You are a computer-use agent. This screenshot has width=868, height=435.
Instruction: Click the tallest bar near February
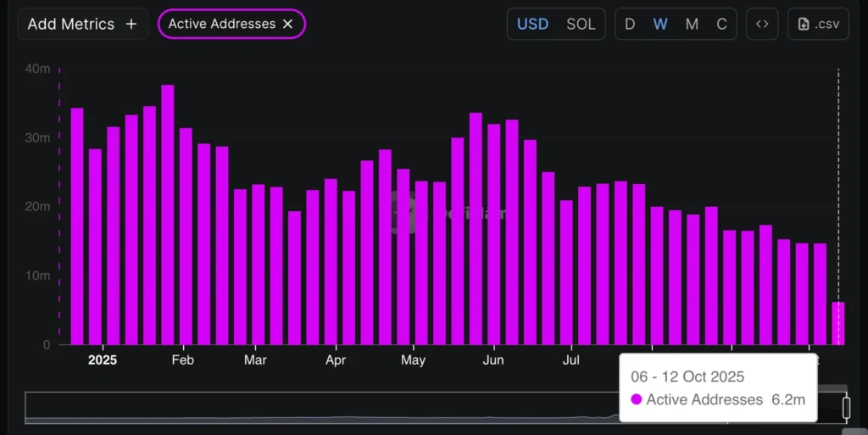(x=168, y=215)
